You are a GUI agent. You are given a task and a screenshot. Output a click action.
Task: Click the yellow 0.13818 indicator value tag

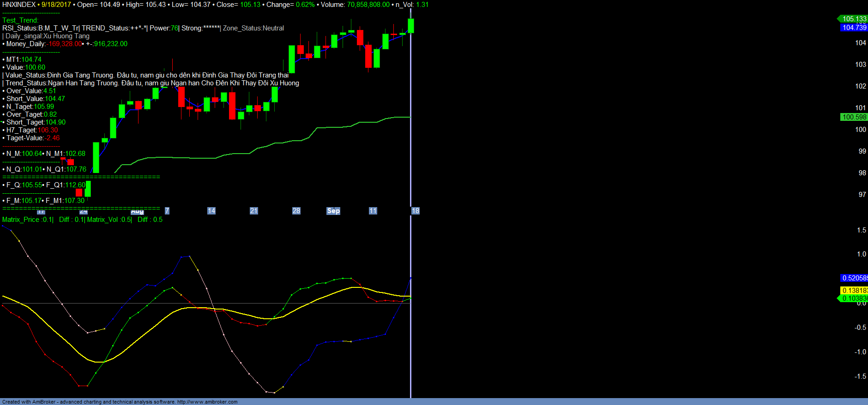click(x=854, y=291)
